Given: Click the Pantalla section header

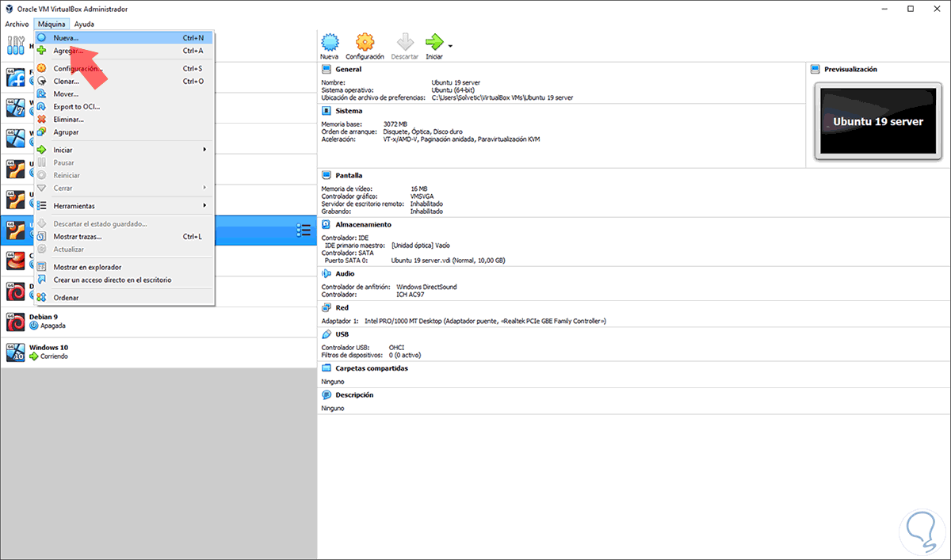Looking at the screenshot, I should pyautogui.click(x=349, y=175).
